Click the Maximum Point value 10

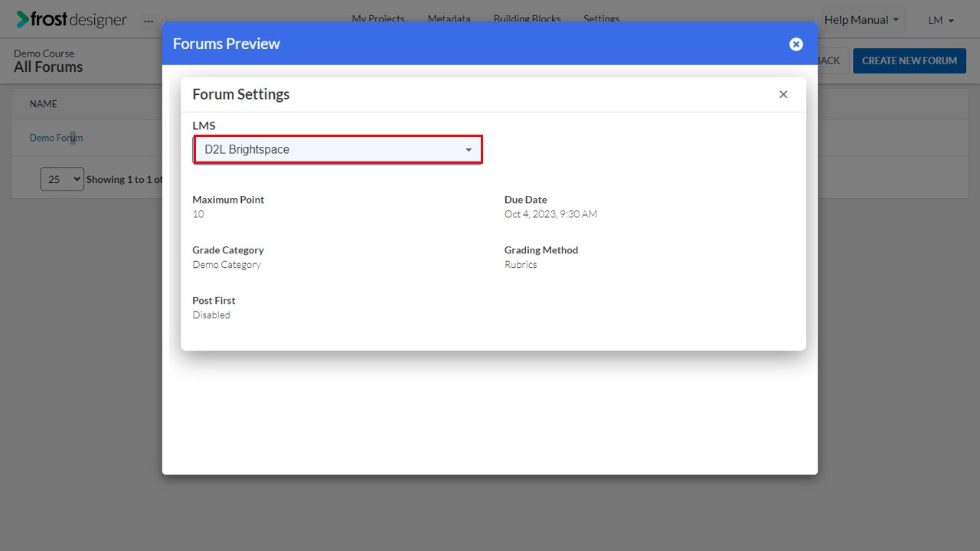198,214
